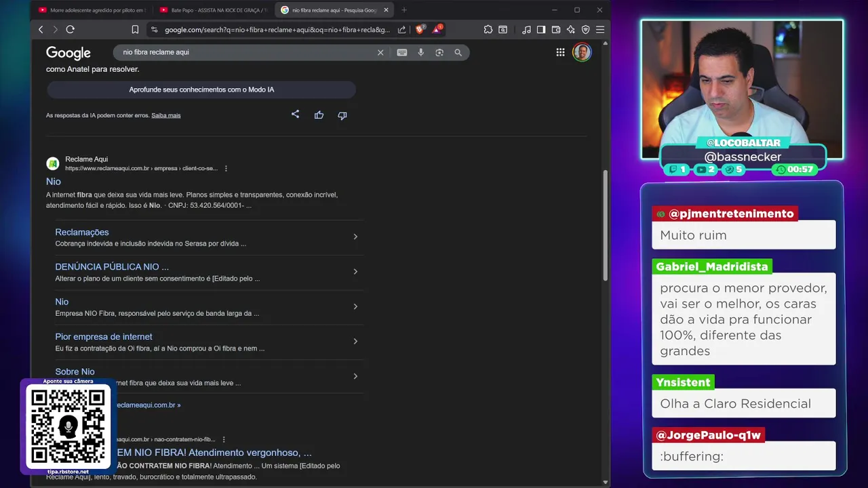This screenshot has width=868, height=488.
Task: Open site settings icon beside the URL
Action: click(154, 30)
